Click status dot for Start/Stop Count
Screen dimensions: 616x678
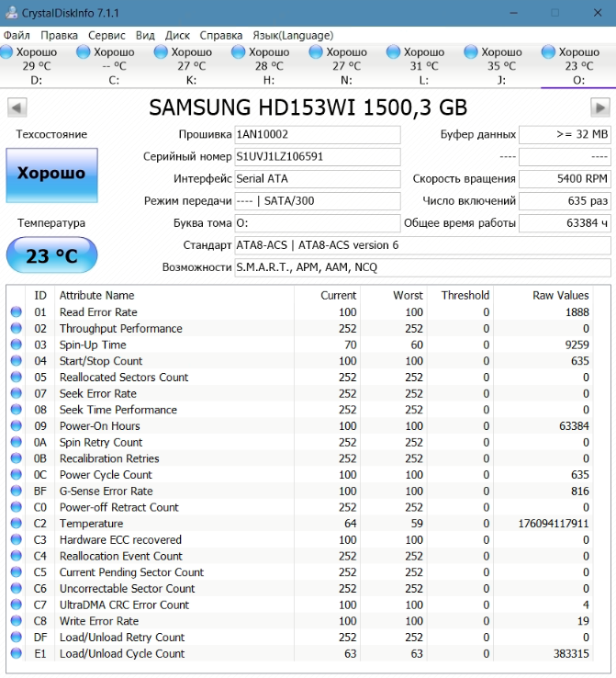click(x=17, y=361)
